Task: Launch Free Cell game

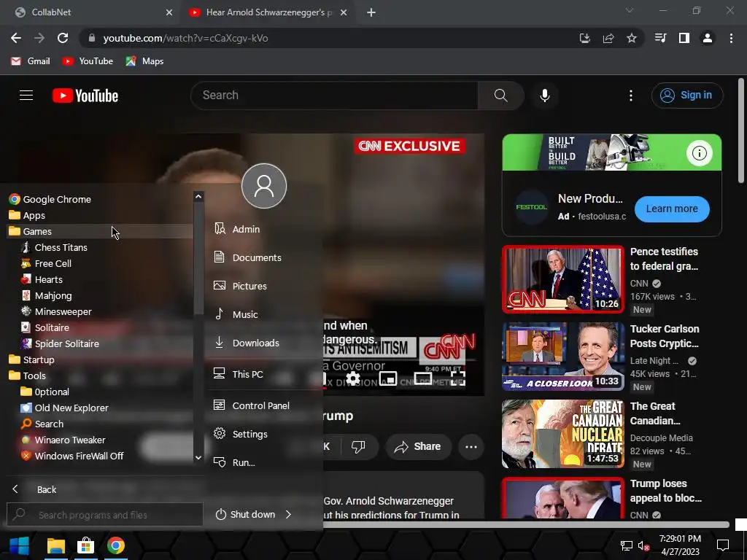Action: point(53,263)
